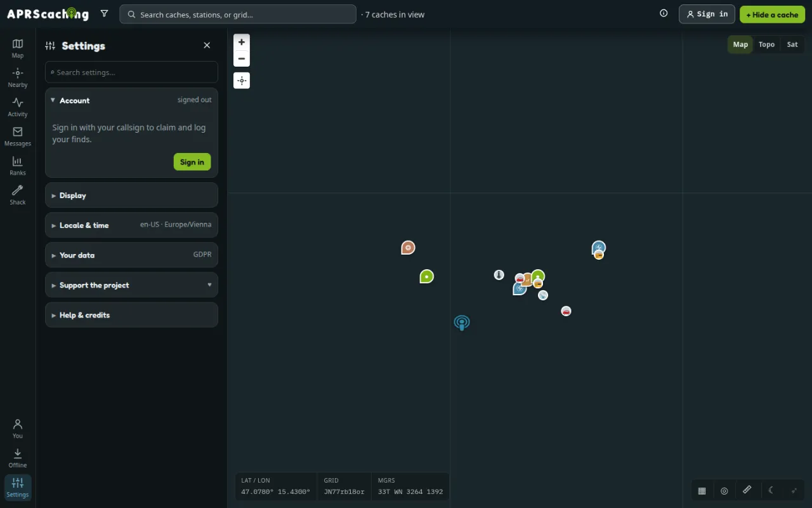
Task: Select the Map base layer tab
Action: pyautogui.click(x=740, y=44)
